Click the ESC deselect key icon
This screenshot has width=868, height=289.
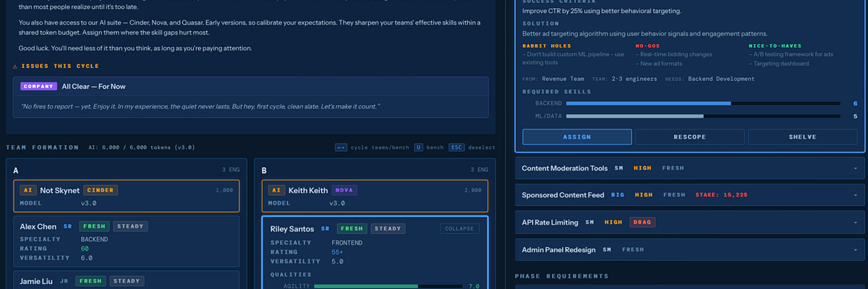coord(456,147)
